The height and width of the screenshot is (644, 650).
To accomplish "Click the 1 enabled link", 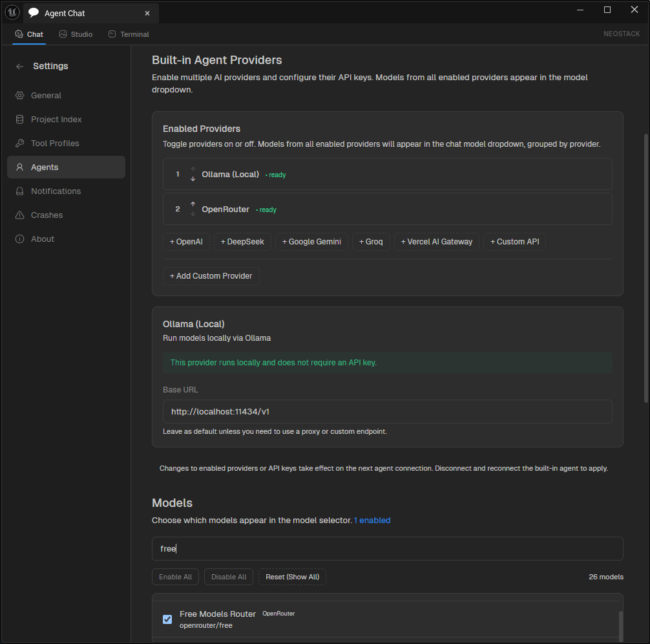I will tap(372, 521).
